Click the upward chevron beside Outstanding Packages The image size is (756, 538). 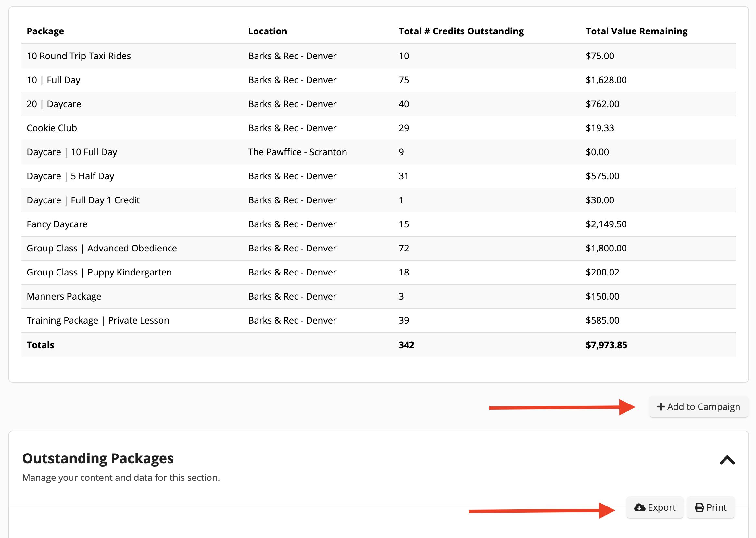point(727,460)
